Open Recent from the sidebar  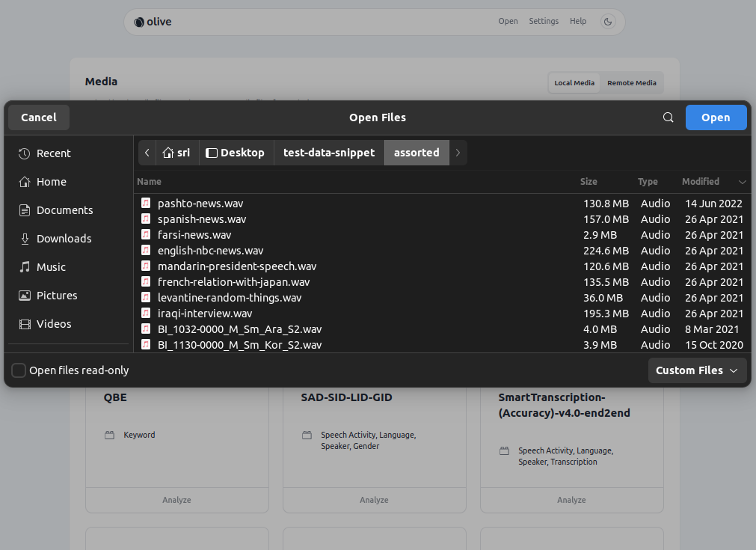53,153
